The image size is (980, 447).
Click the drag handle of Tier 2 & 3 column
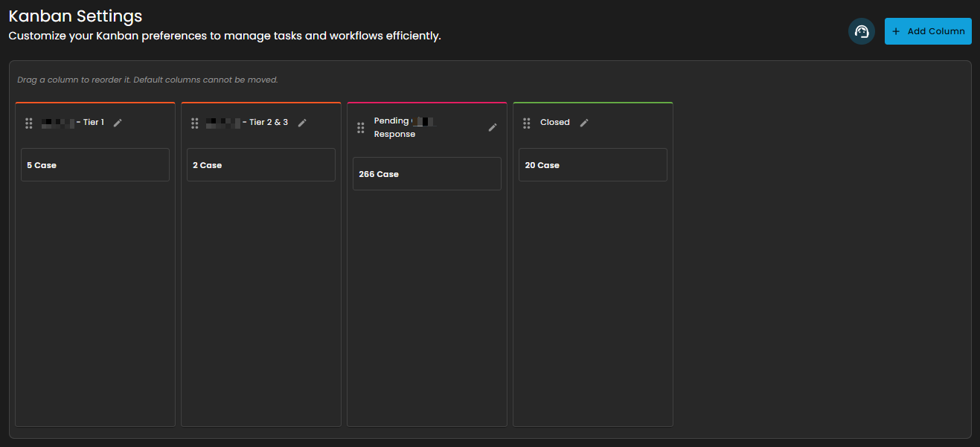(195, 123)
